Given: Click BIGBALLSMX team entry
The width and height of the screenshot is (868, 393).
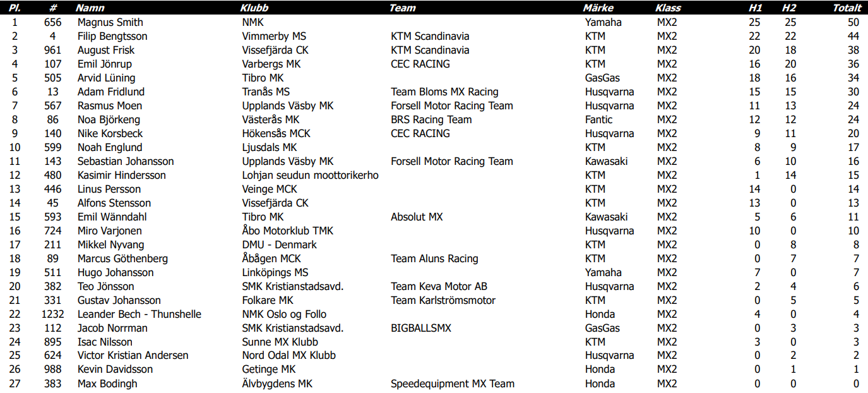Looking at the screenshot, I should pos(421,328).
